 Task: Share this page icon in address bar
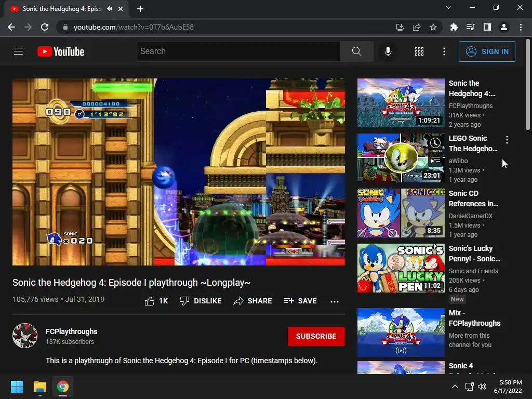point(416,27)
